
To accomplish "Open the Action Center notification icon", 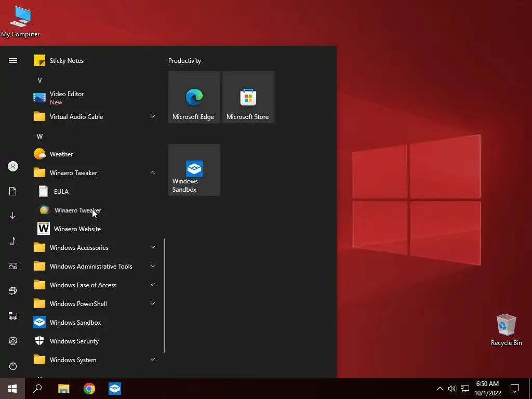I will [x=515, y=389].
